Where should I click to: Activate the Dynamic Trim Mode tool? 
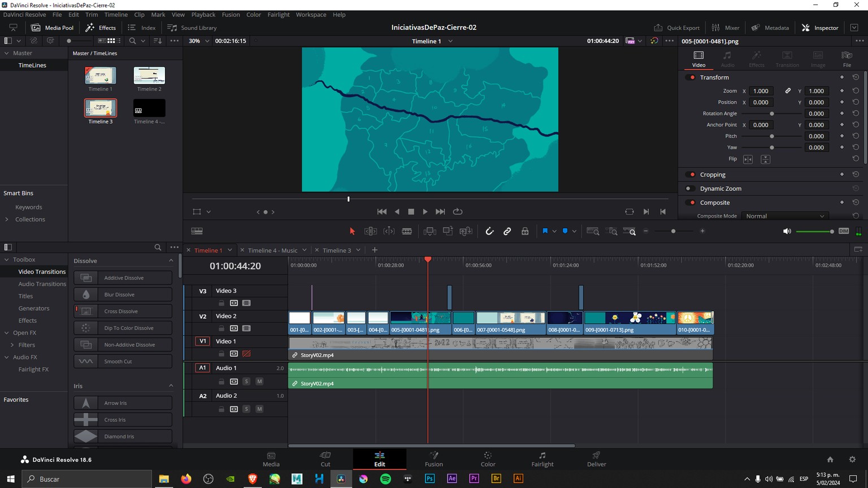coord(389,231)
